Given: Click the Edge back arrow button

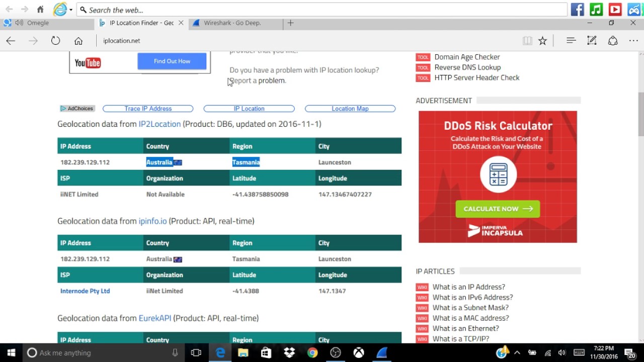Looking at the screenshot, I should 11,41.
